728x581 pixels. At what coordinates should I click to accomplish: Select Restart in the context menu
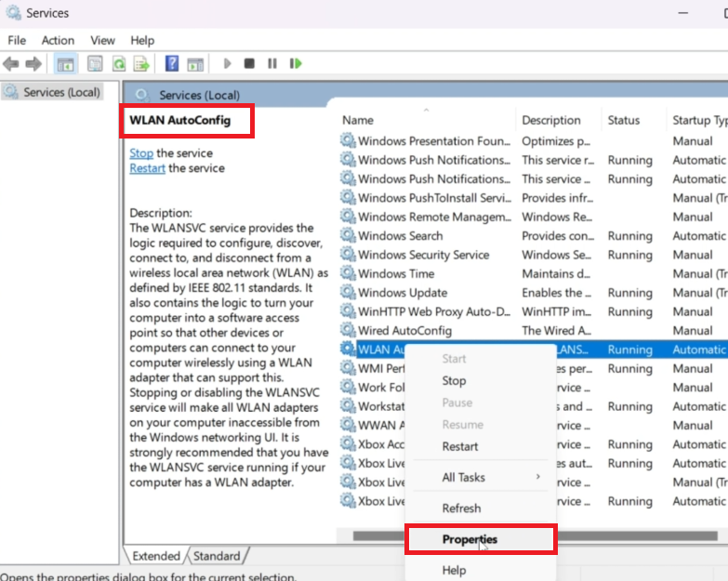coord(460,446)
